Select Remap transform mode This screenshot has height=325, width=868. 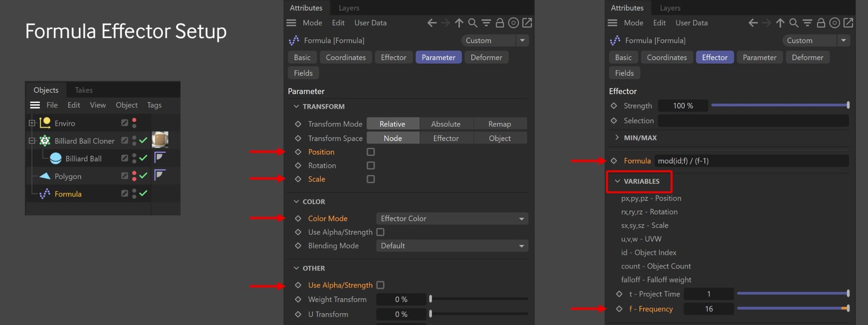[x=500, y=124]
